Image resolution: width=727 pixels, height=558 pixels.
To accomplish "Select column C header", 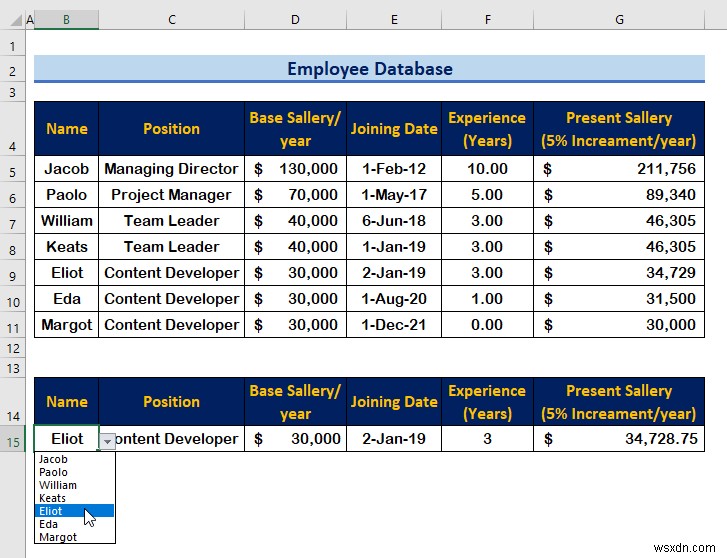I will coord(172,20).
